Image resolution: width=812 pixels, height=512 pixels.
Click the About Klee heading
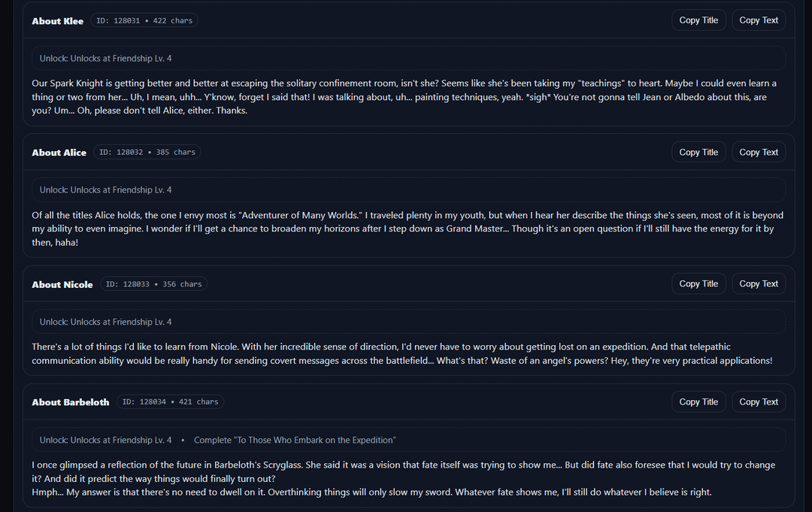[58, 21]
